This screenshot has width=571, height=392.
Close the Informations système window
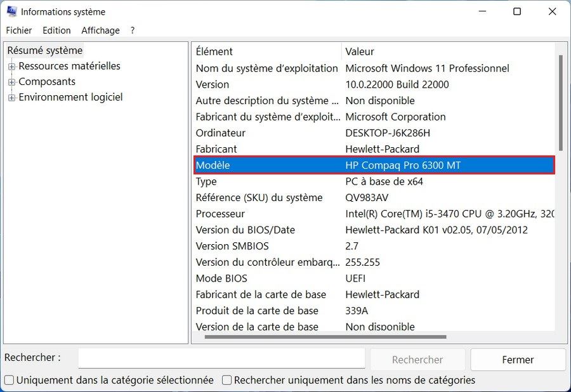(x=552, y=11)
